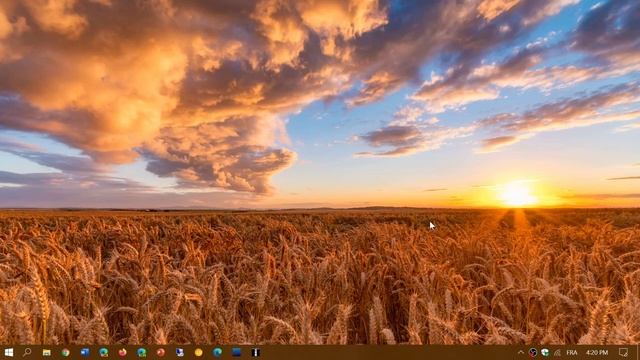Open the black-and-white taskbar app icon
The width and height of the screenshot is (640, 360).
[x=256, y=352]
